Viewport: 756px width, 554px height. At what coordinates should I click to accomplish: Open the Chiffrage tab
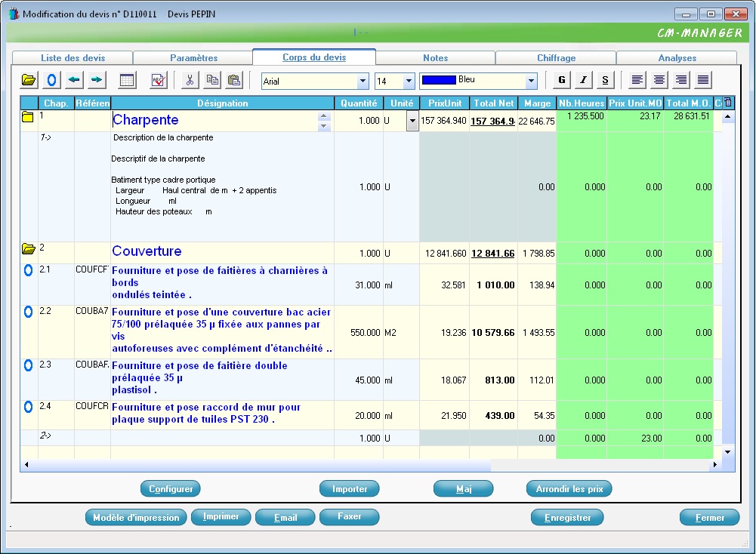coord(557,58)
